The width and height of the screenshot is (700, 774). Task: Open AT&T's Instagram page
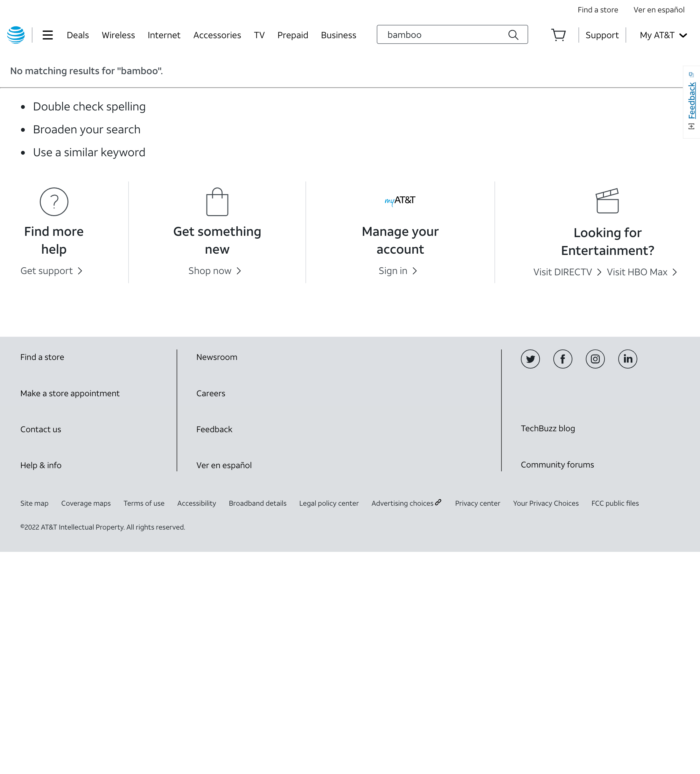[595, 359]
